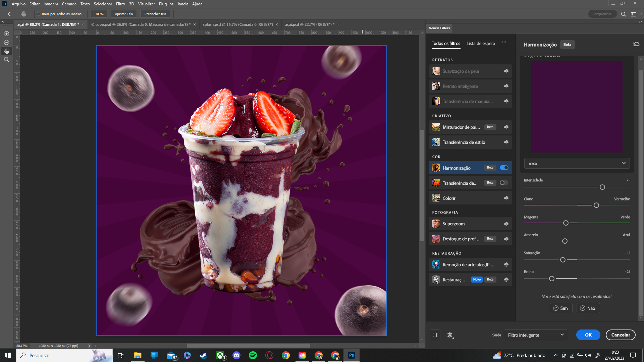
Task: Check Rolar por Todas as Janelas
Action: tap(39, 14)
